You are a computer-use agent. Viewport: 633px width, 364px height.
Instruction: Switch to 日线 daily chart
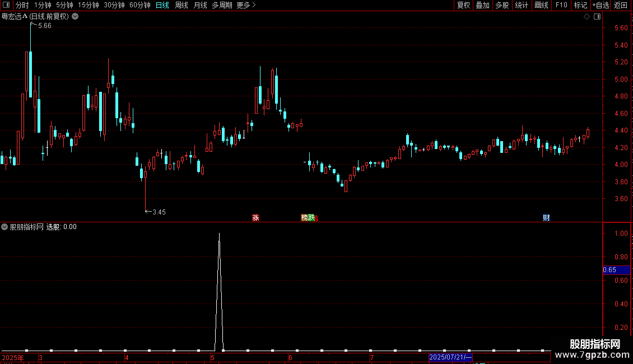click(x=162, y=5)
